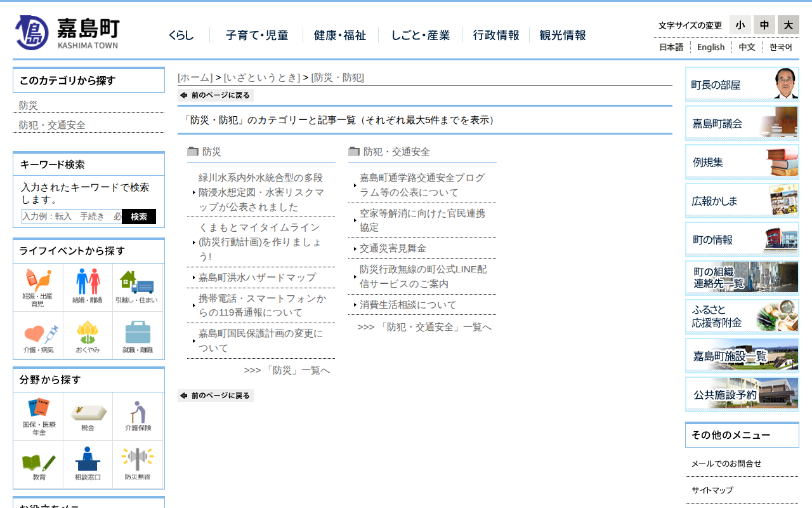Open the 妊娠・出産・育児 life event icon
The width and height of the screenshot is (812, 508).
(x=38, y=288)
